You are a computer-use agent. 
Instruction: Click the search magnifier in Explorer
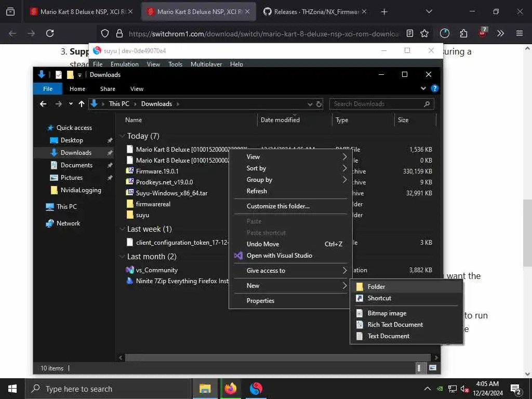[427, 104]
